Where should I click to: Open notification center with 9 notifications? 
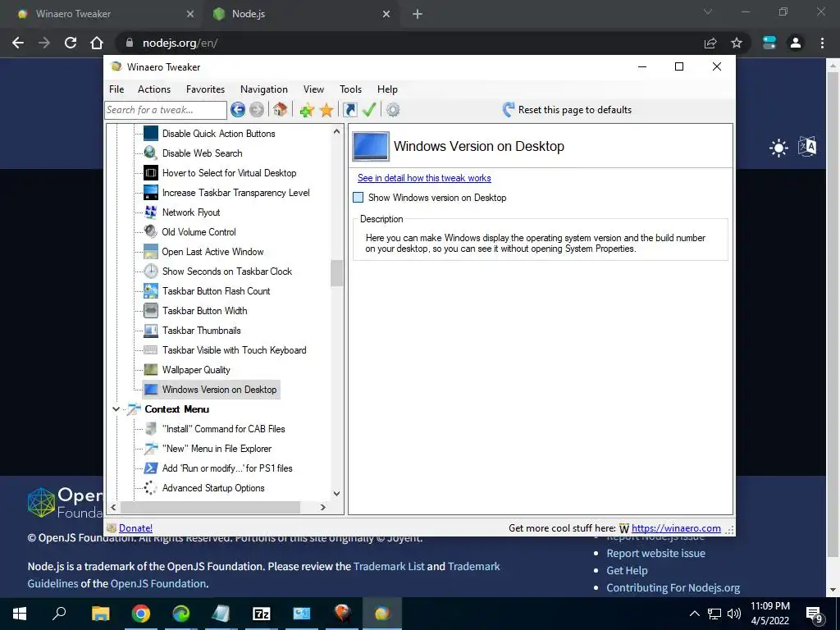click(815, 614)
